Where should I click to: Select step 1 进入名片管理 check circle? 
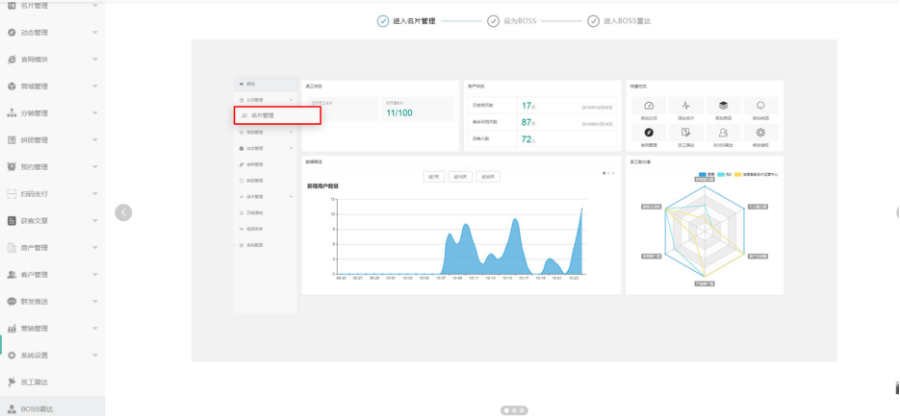click(383, 21)
